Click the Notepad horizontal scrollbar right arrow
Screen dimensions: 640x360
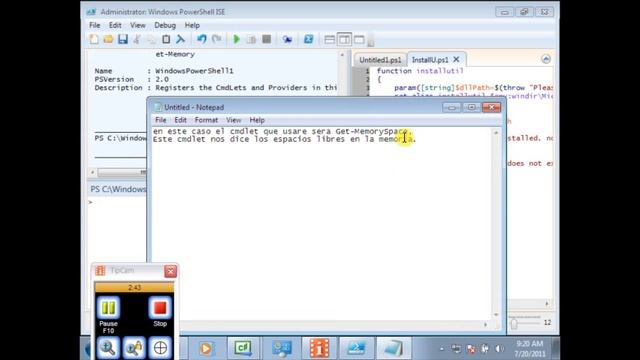(x=485, y=324)
